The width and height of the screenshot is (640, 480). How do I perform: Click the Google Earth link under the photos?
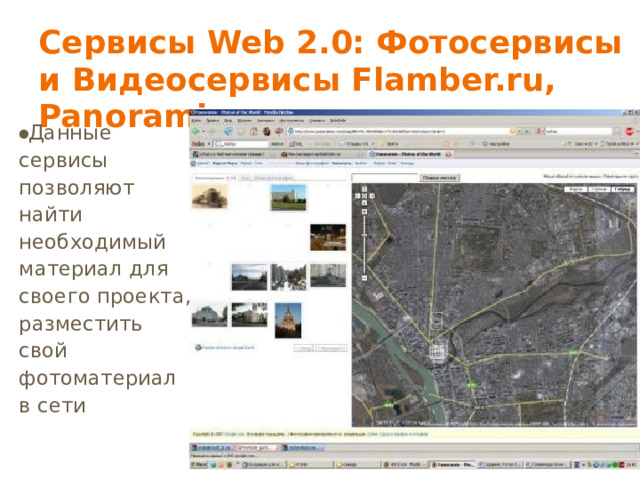[225, 347]
